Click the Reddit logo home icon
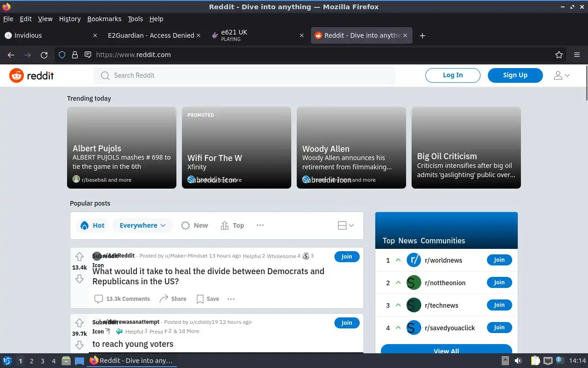Viewport: 588px width, 368px height. pos(17,75)
